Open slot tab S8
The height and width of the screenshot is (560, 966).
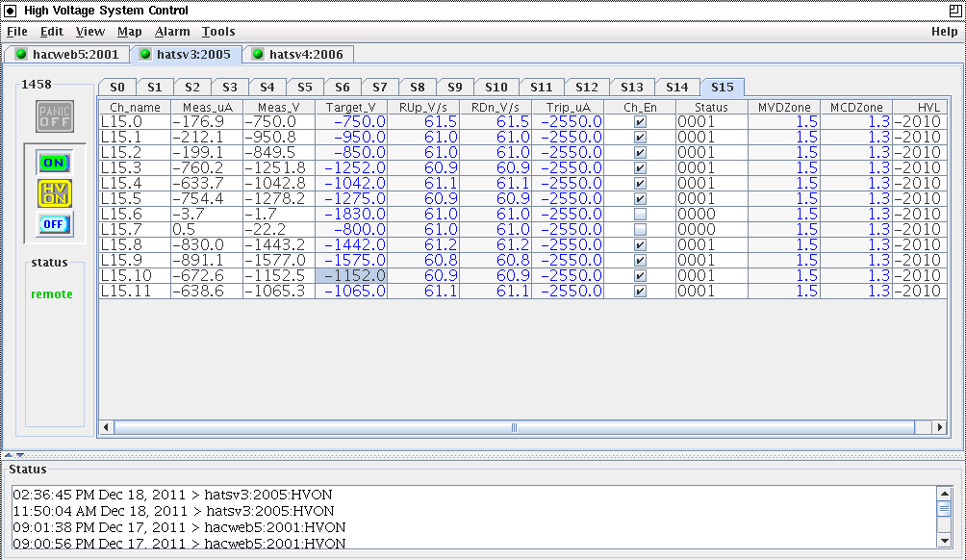[x=418, y=88]
